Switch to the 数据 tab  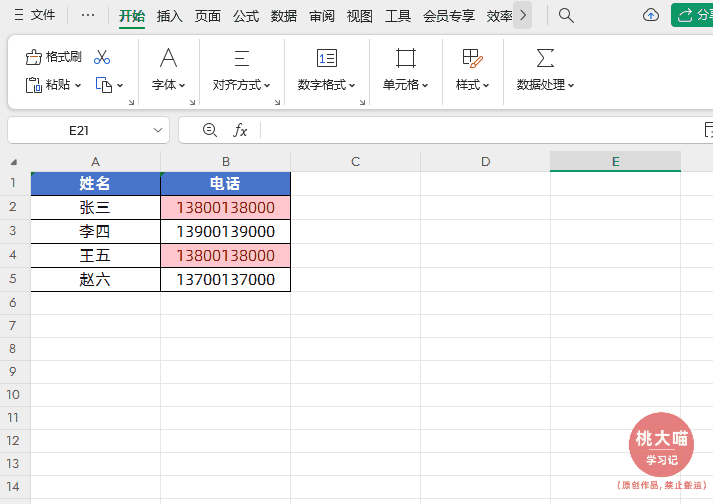pos(284,16)
